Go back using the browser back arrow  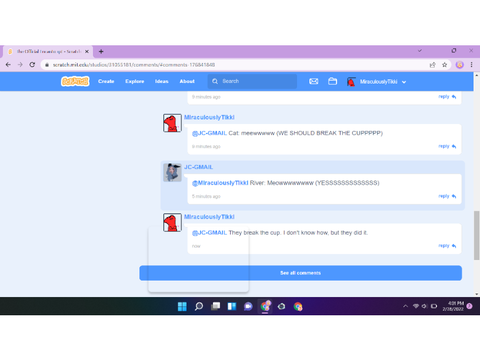click(8, 65)
